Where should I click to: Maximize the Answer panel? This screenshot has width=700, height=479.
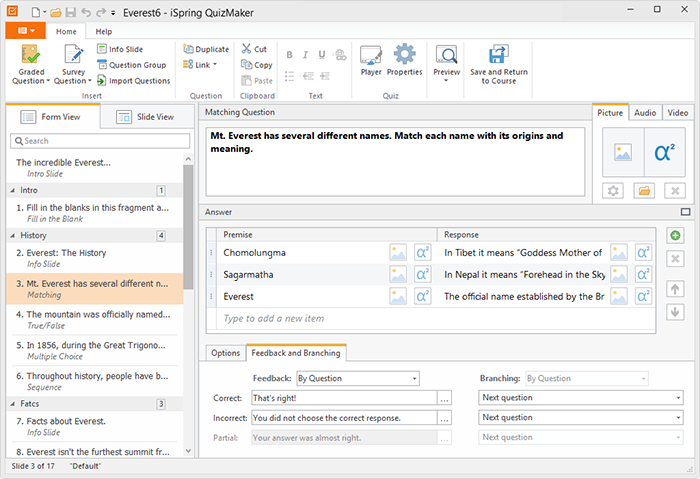[685, 212]
